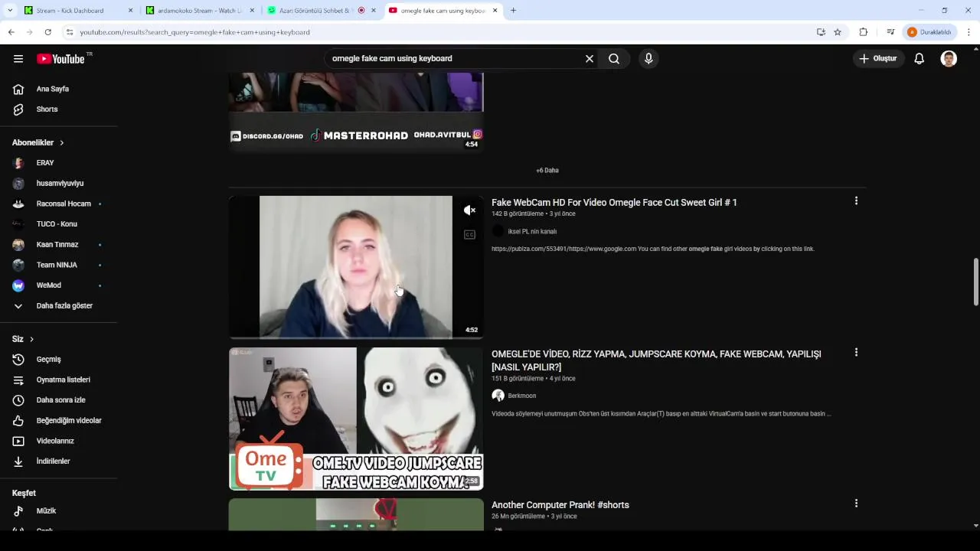Go back with the browser back arrow
The image size is (980, 551).
tap(11, 32)
